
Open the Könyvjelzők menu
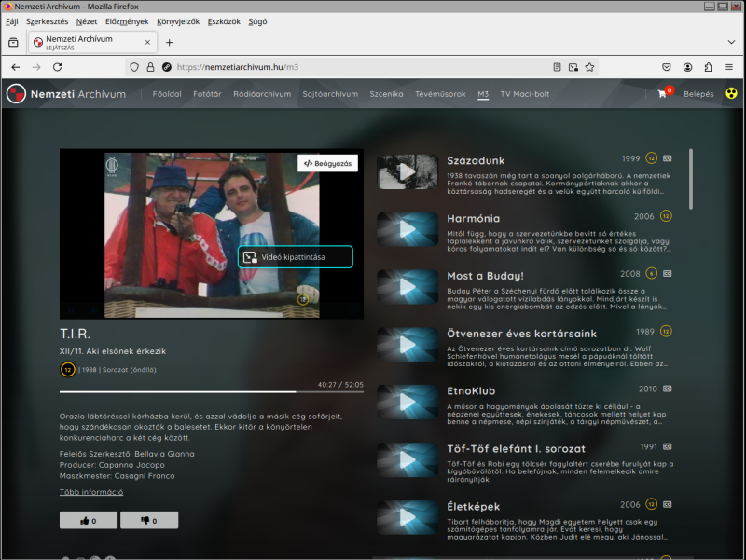tap(178, 21)
